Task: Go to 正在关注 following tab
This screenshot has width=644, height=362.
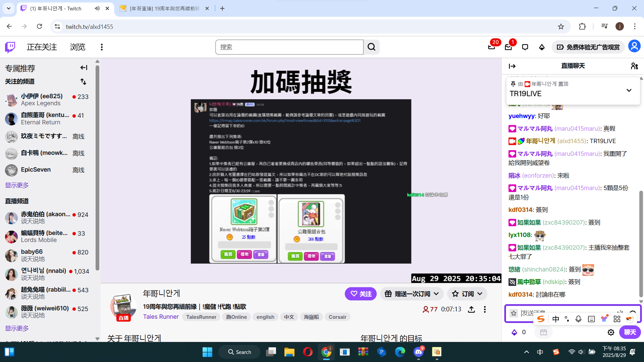Action: click(42, 47)
